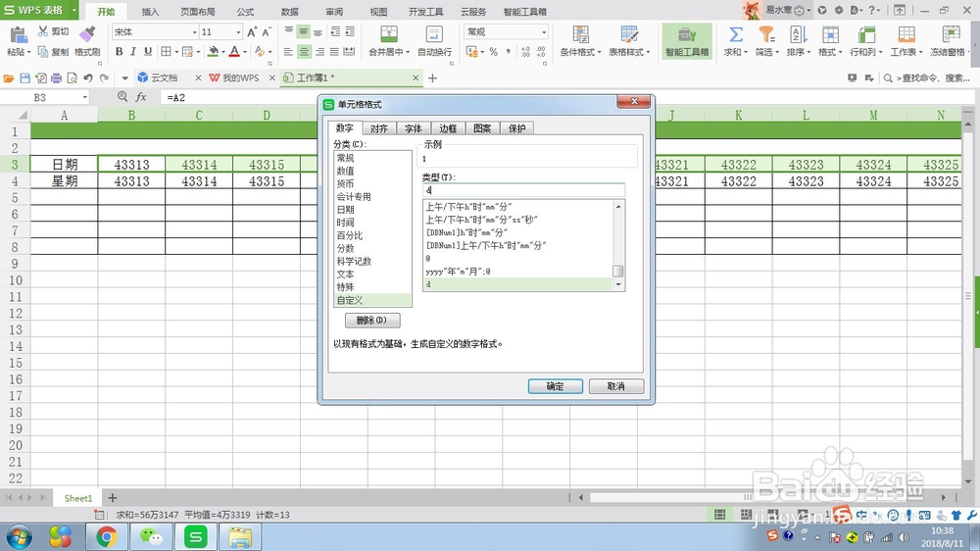Select the Format Painter brush
Viewport: 980px width, 551px height.
pyautogui.click(x=87, y=34)
